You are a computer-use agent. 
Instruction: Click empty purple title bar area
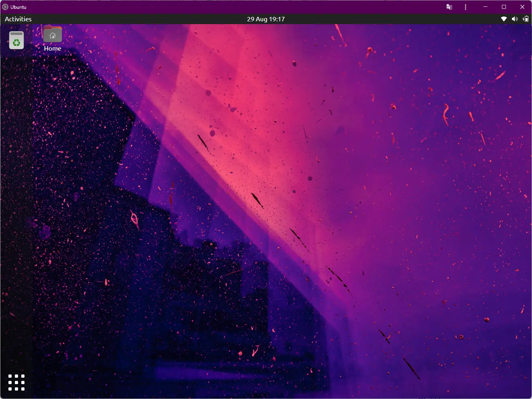click(x=241, y=7)
